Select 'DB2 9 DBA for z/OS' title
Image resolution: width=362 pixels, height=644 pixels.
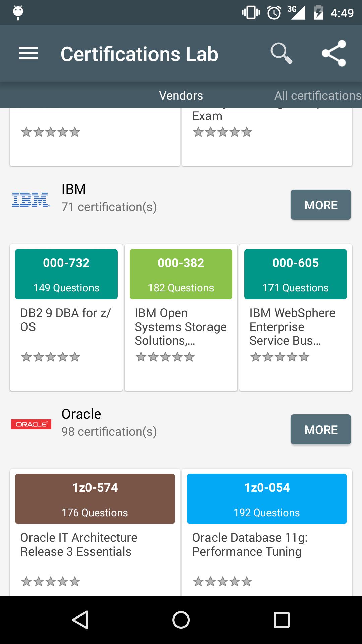click(x=66, y=320)
